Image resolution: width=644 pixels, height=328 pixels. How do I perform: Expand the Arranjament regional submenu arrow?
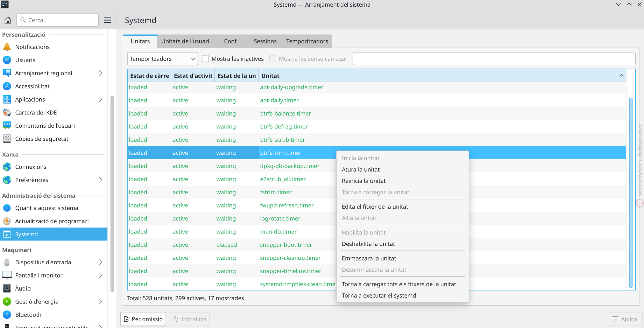point(100,73)
